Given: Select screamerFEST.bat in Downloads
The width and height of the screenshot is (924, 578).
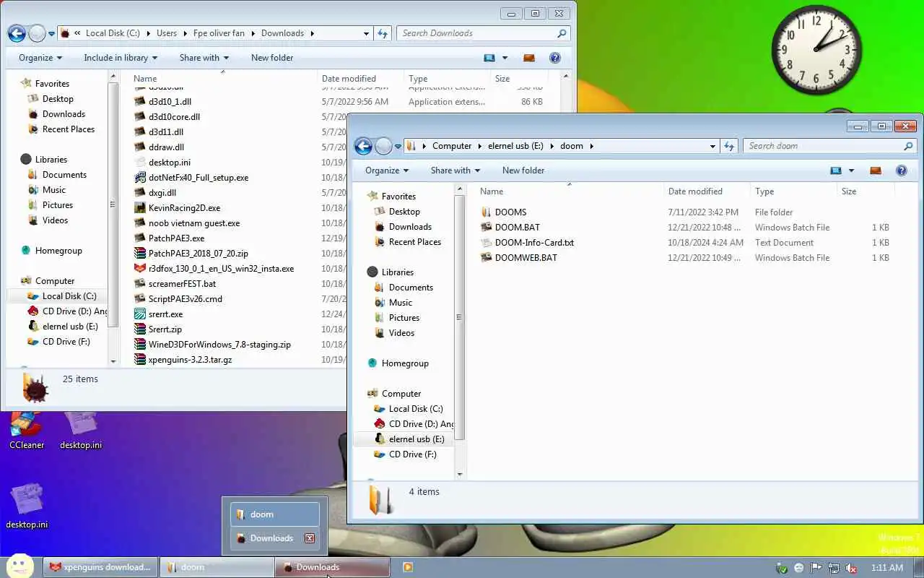Looking at the screenshot, I should pyautogui.click(x=182, y=284).
